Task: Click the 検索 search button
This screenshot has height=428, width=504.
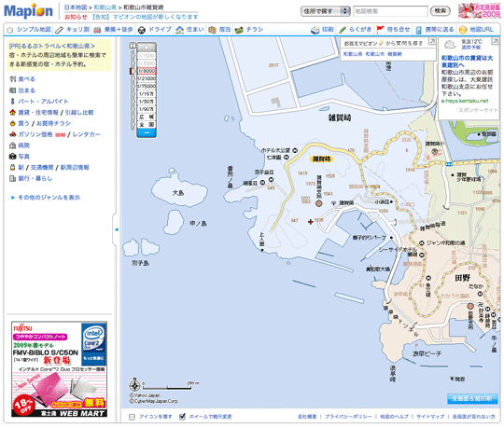Action: pos(440,11)
